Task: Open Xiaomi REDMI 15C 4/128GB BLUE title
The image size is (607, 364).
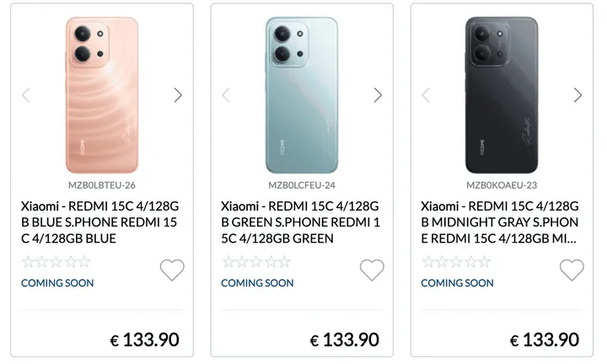Action: click(x=100, y=222)
